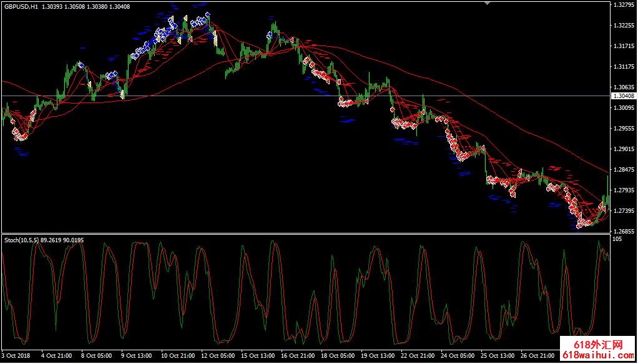638x364 pixels.
Task: Select the 3 Oct 2018 date label
Action: click(x=16, y=356)
